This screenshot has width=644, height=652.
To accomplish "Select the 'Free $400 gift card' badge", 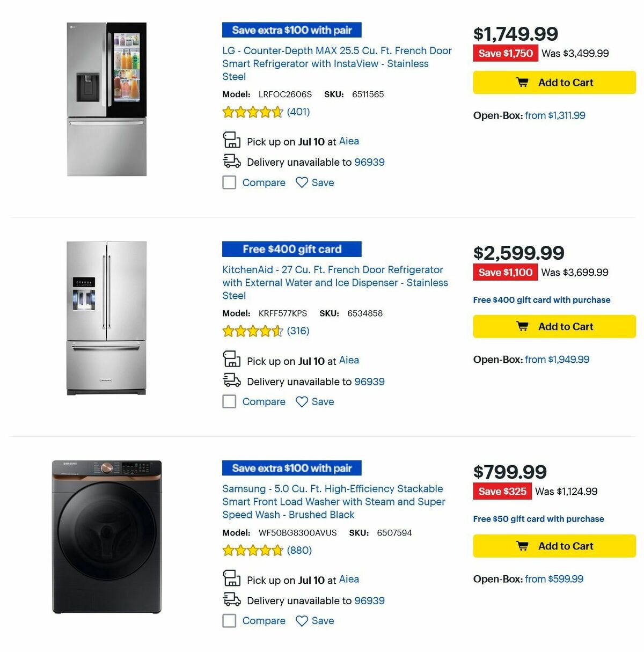I will (x=291, y=248).
